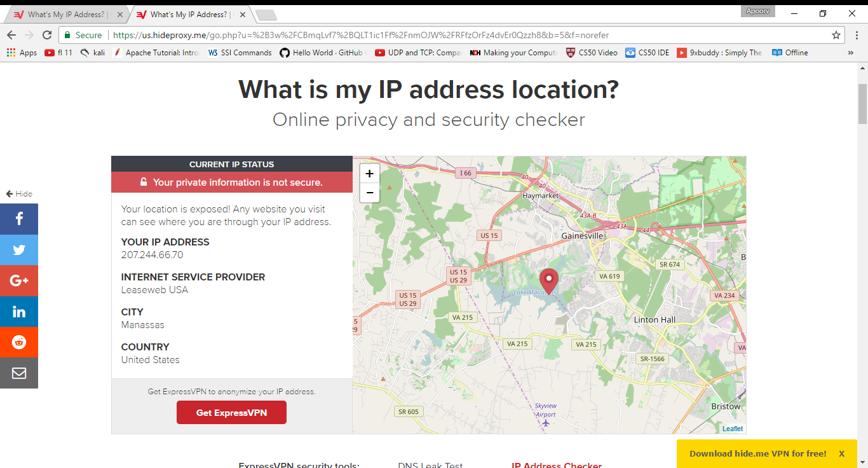The width and height of the screenshot is (868, 468).
Task: Select the IP address 207.244.66.70
Action: (152, 255)
